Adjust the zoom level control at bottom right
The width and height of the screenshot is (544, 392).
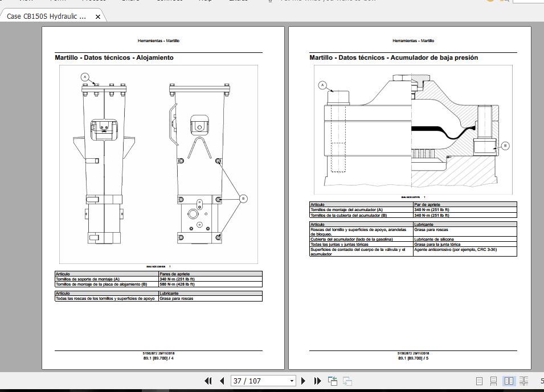[542, 380]
